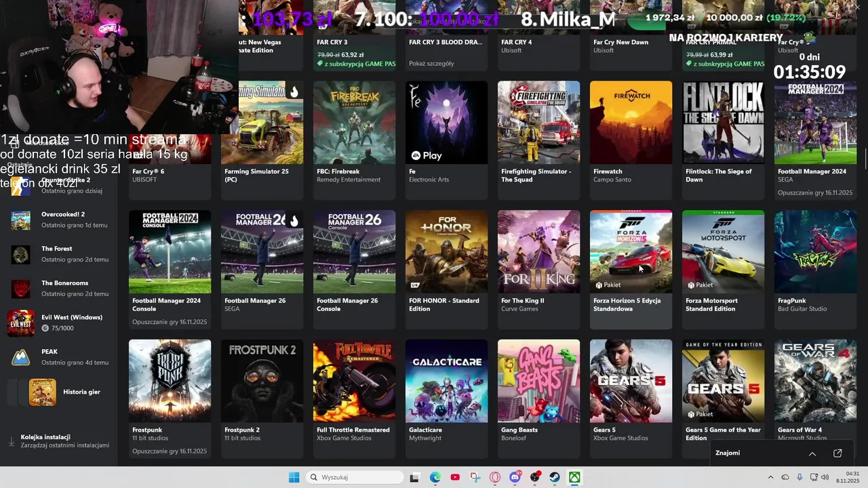Image resolution: width=868 pixels, height=488 pixels.
Task: Open Far Cry New Dawn title
Action: pos(620,42)
